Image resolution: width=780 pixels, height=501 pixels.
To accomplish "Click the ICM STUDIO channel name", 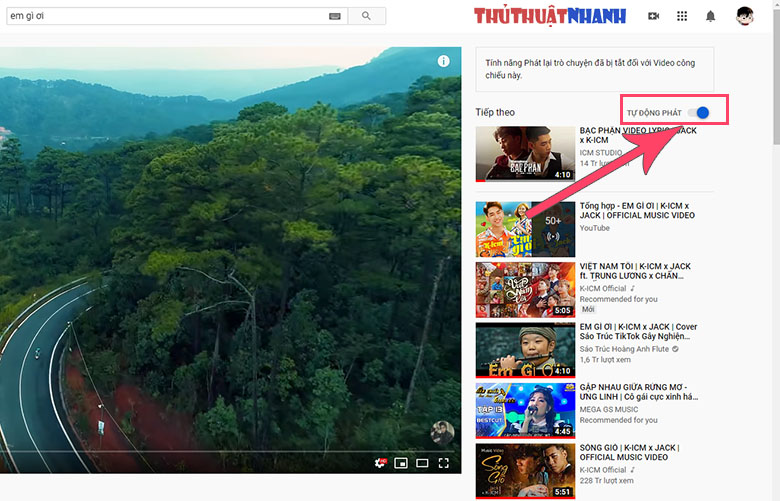I will (x=600, y=153).
